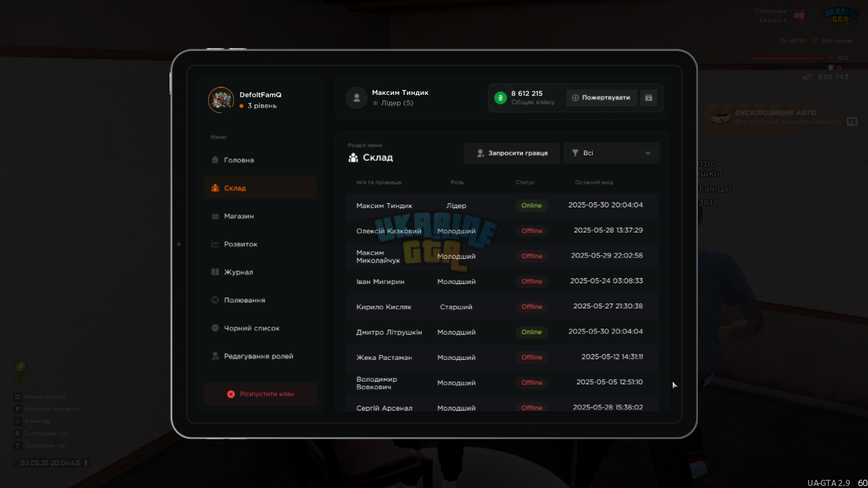Viewport: 868px width, 488px height.
Task: Click the plus icon on Пожертвувати button
Action: 576,98
